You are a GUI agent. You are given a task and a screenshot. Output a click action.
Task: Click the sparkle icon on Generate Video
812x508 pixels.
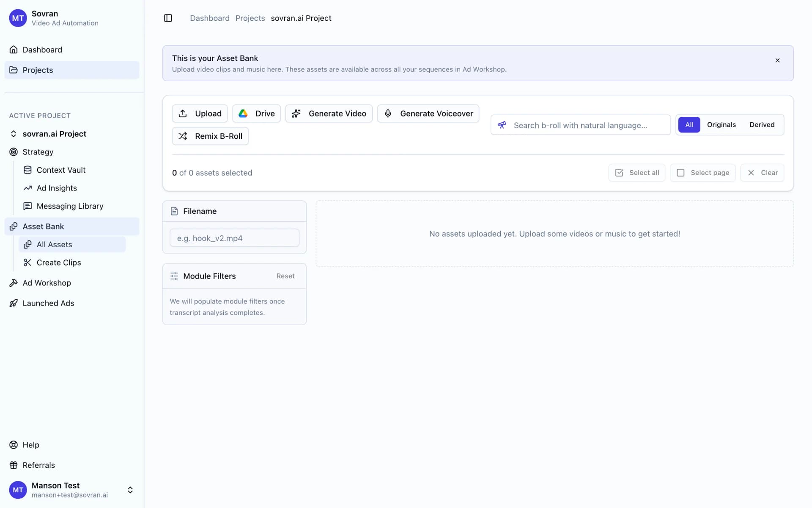tap(296, 113)
